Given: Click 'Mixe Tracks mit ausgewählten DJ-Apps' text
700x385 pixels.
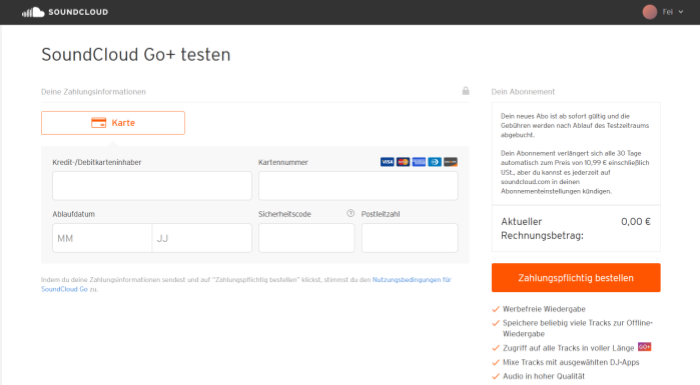Looking at the screenshot, I should point(571,362).
